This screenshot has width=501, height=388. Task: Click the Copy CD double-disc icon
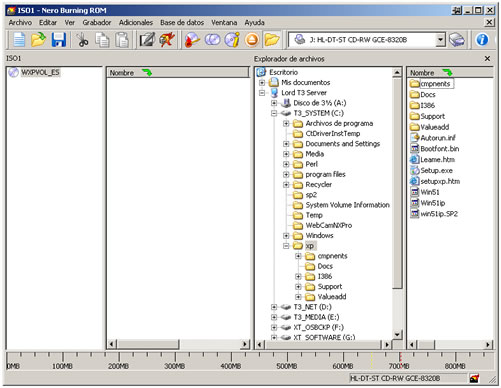coord(212,40)
